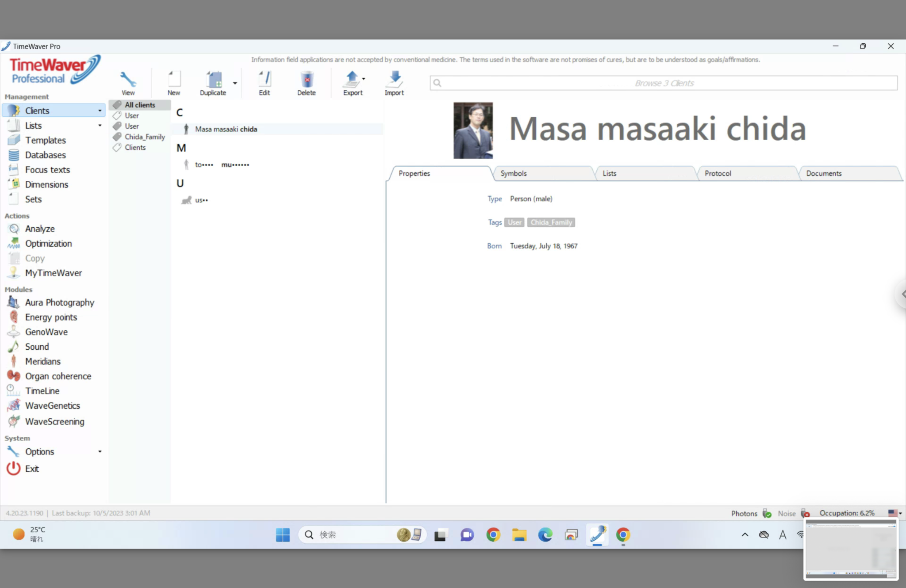Open Windows Start menu
The width and height of the screenshot is (906, 588).
283,535
